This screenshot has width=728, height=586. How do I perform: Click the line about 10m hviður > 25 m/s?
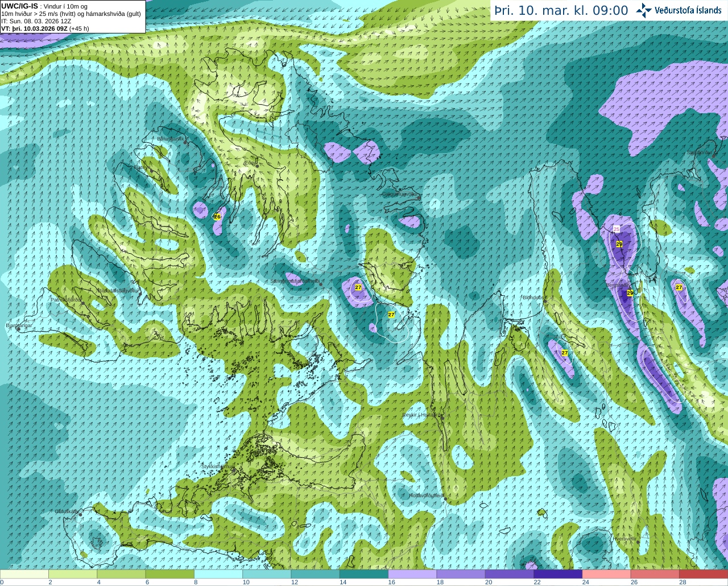click(71, 13)
